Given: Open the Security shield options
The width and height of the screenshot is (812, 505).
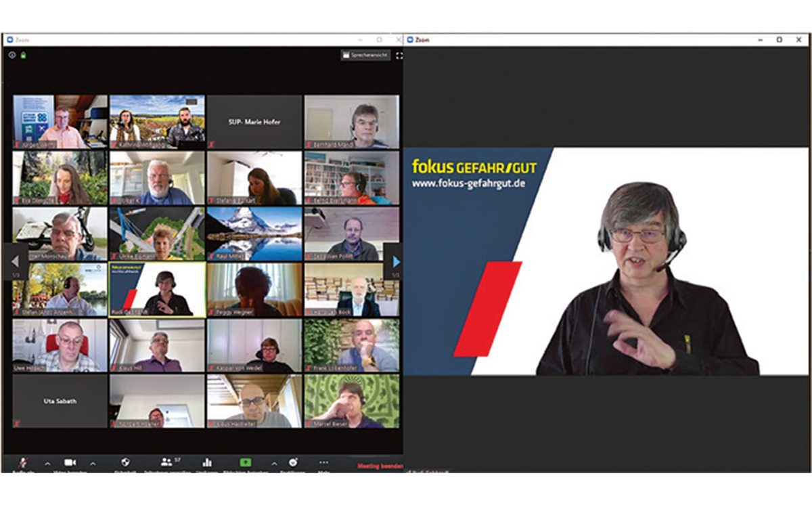Looking at the screenshot, I should [125, 462].
